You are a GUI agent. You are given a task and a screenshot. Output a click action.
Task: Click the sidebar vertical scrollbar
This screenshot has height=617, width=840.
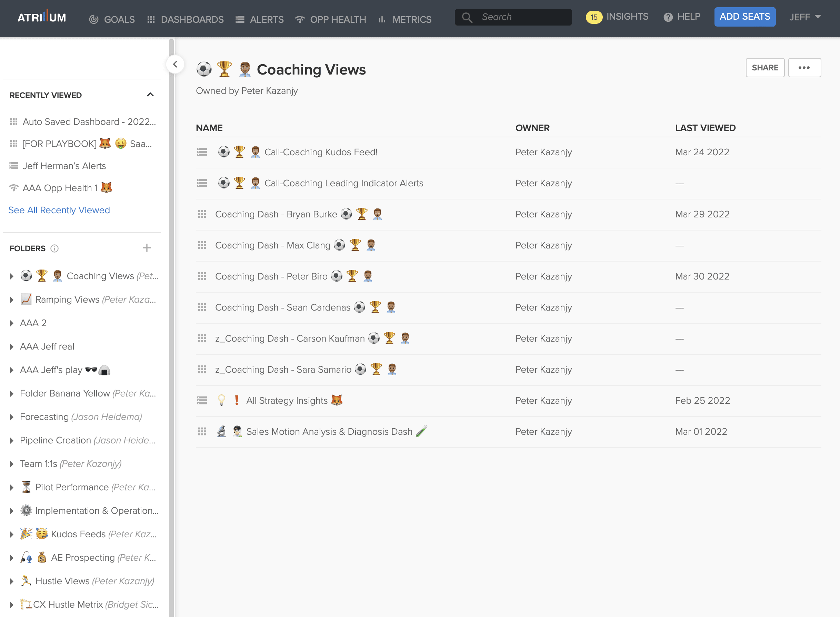pyautogui.click(x=171, y=327)
